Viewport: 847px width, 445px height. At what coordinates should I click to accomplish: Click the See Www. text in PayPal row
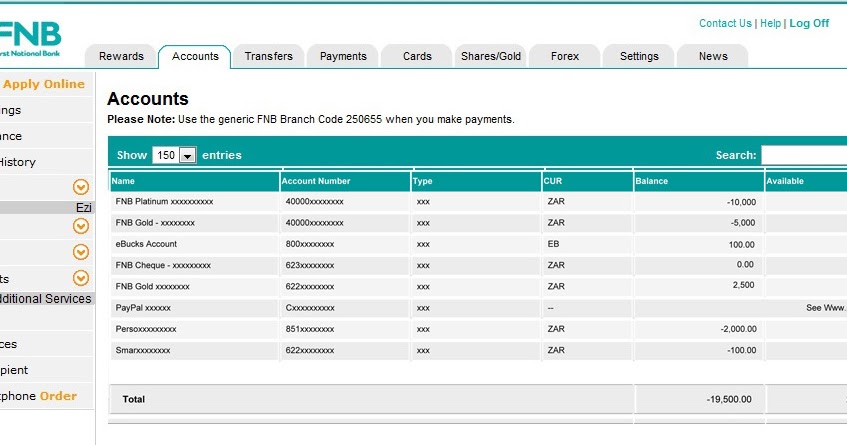pyautogui.click(x=826, y=308)
